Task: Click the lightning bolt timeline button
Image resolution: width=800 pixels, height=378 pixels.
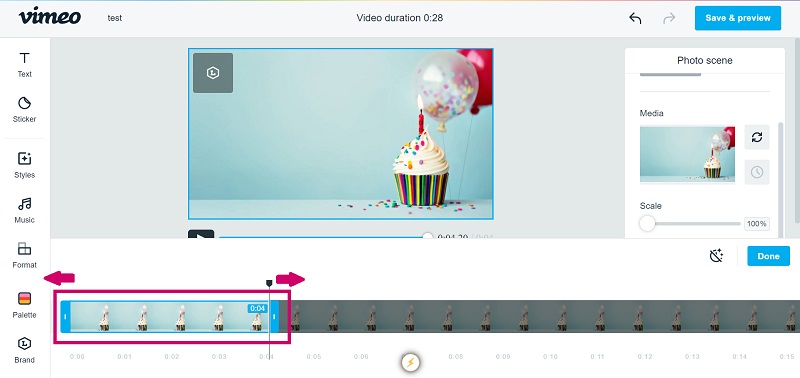Action: tap(410, 363)
